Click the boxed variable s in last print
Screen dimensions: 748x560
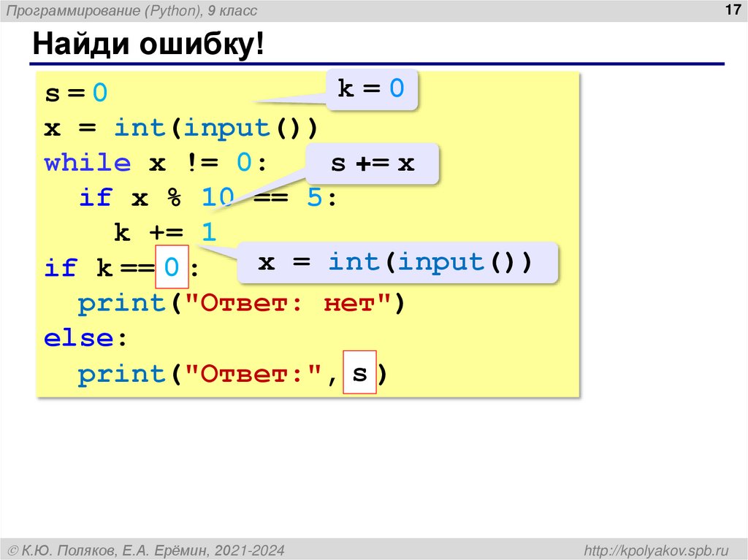pos(359,372)
